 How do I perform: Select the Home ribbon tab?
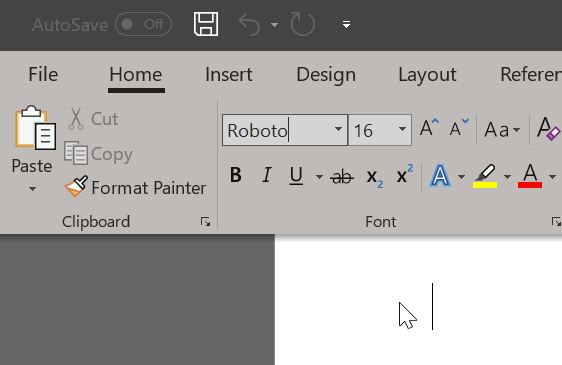[136, 75]
